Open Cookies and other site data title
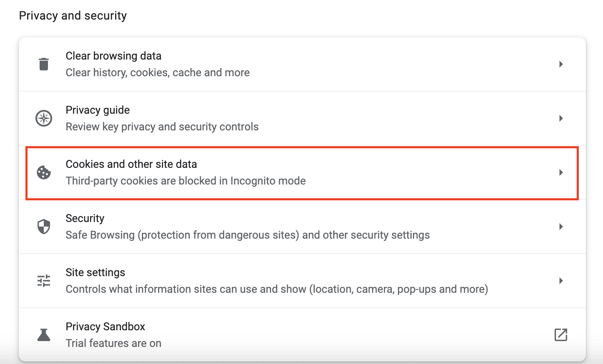 (131, 164)
